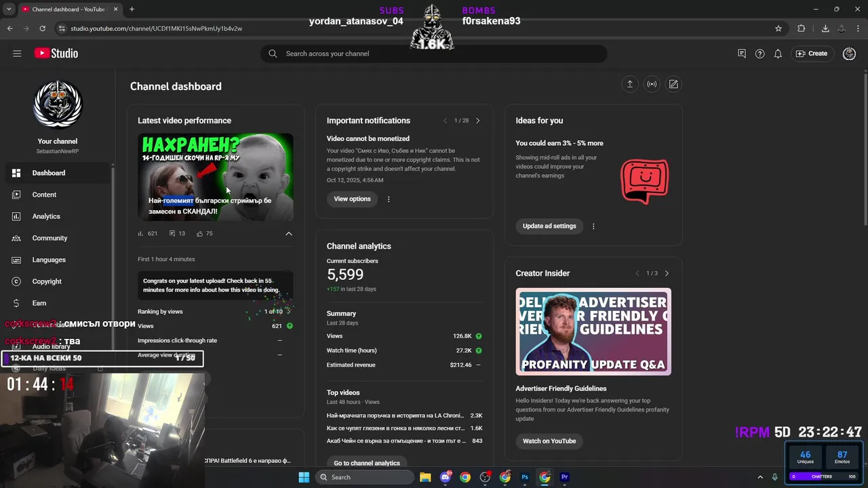Image resolution: width=868 pixels, height=488 pixels.
Task: Select Dashboard in the sidebar
Action: click(x=57, y=173)
